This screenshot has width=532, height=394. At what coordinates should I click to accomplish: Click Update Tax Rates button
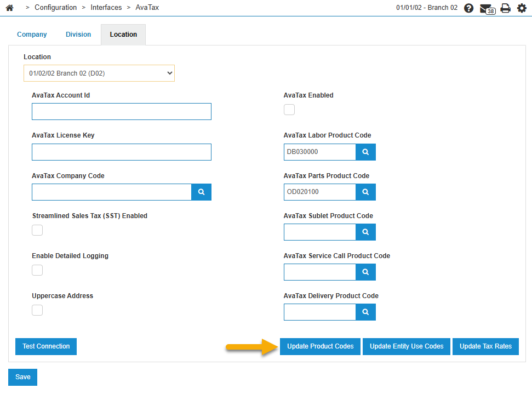pos(485,346)
